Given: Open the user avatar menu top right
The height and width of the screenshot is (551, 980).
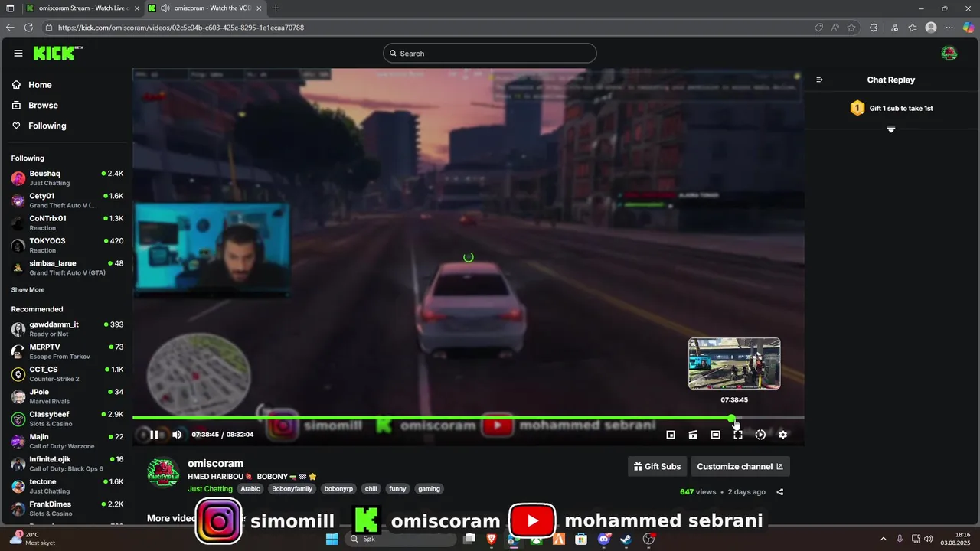Looking at the screenshot, I should coord(949,53).
